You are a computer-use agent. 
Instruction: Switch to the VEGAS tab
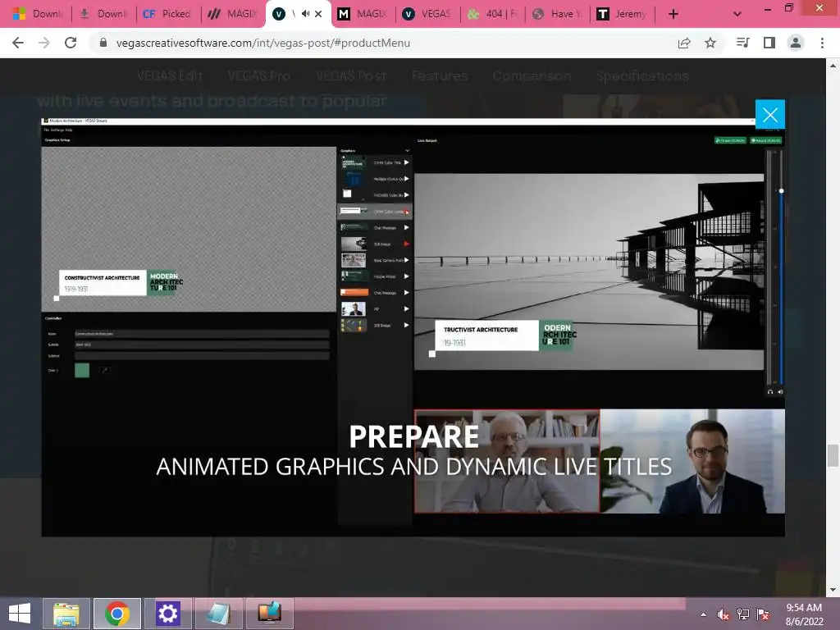[x=427, y=14]
